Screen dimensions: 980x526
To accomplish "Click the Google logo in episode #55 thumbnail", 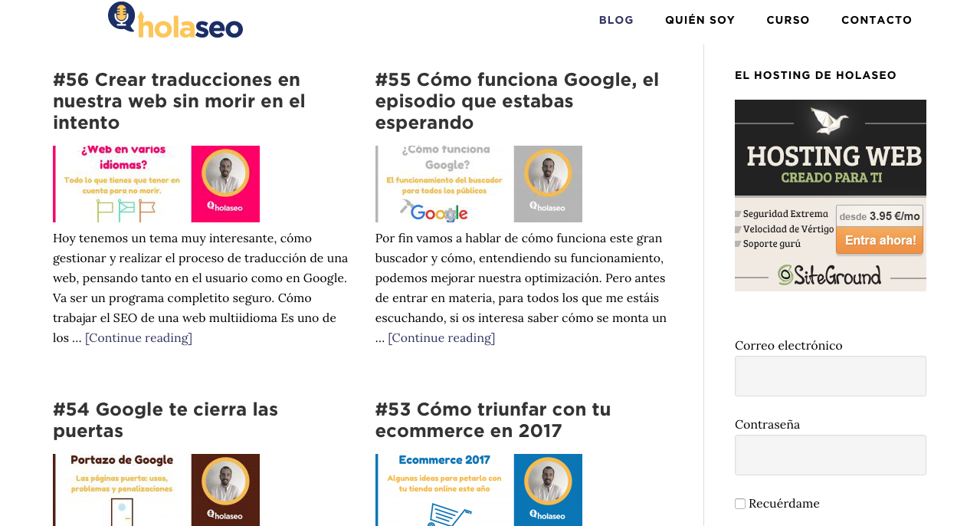I will point(438,212).
